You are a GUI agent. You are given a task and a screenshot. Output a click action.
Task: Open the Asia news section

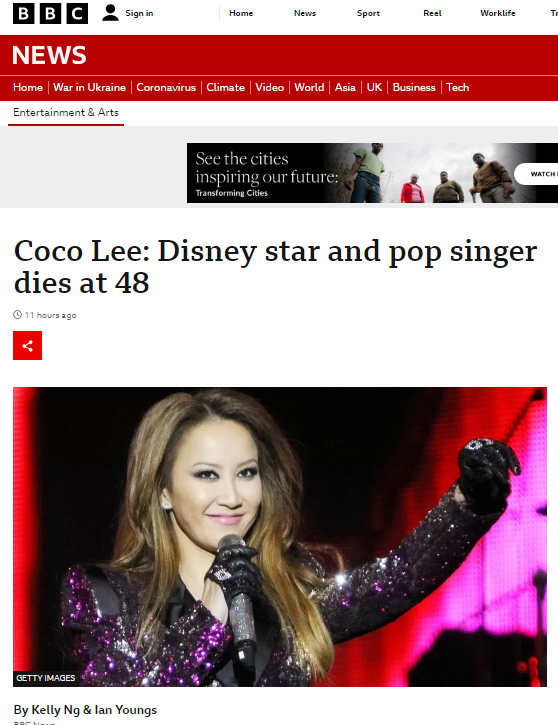pos(345,87)
